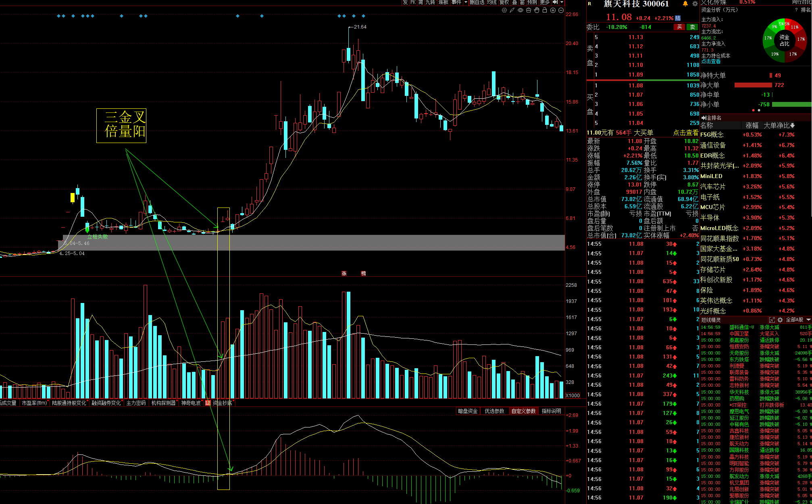This screenshot has width=812, height=504.
Task: Select the 主力密码 indicator tab
Action: pyautogui.click(x=136, y=403)
